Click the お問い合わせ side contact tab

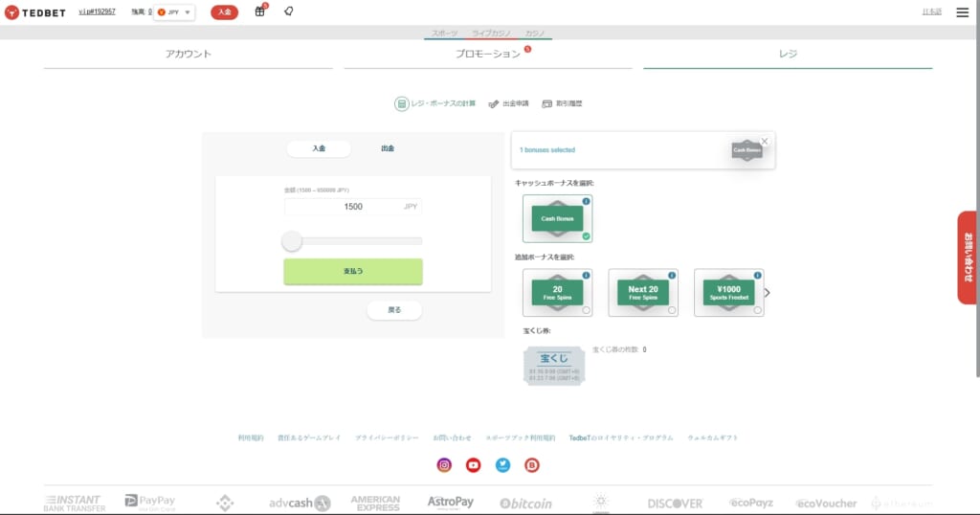point(969,257)
